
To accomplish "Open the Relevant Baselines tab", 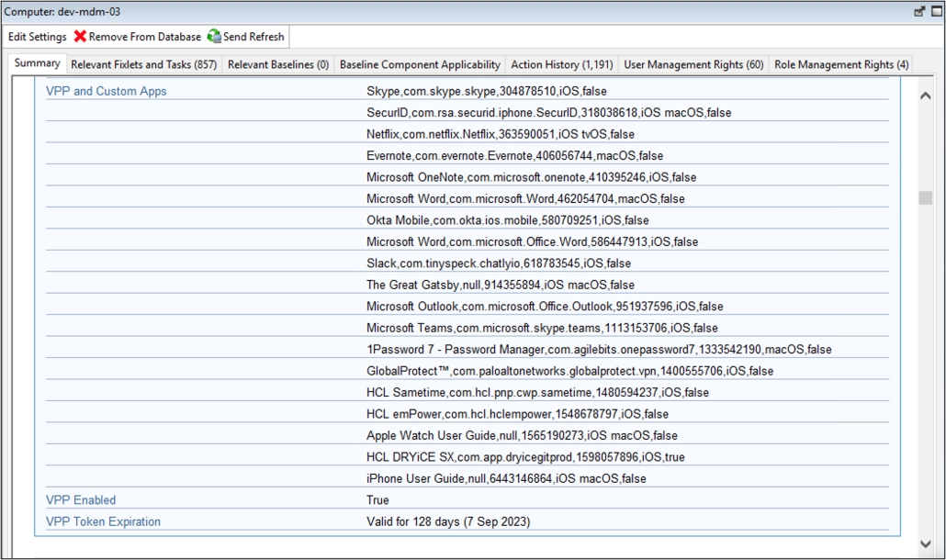I will tap(277, 64).
